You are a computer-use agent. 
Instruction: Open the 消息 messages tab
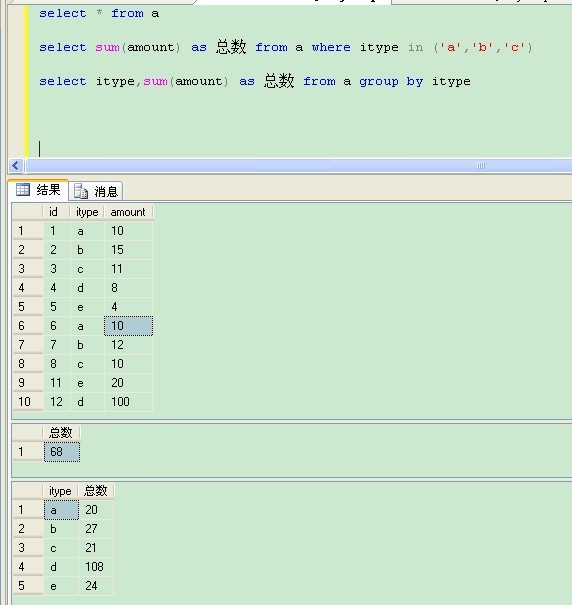pos(96,191)
